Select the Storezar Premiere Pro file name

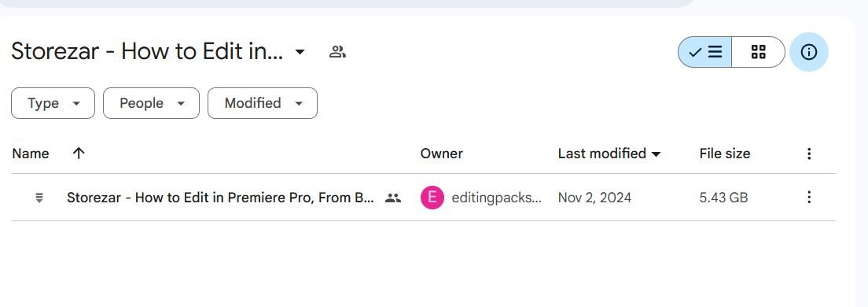pos(220,198)
